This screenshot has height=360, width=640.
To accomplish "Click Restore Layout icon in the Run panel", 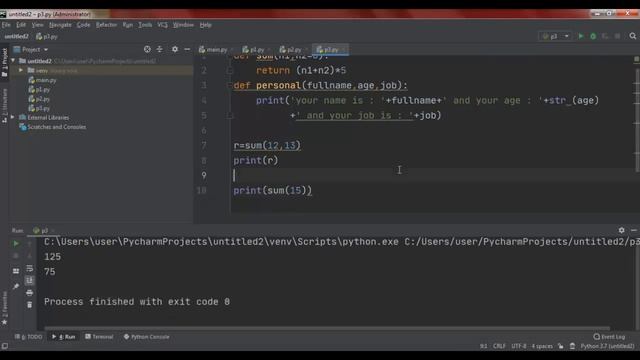I will click(x=16, y=271).
